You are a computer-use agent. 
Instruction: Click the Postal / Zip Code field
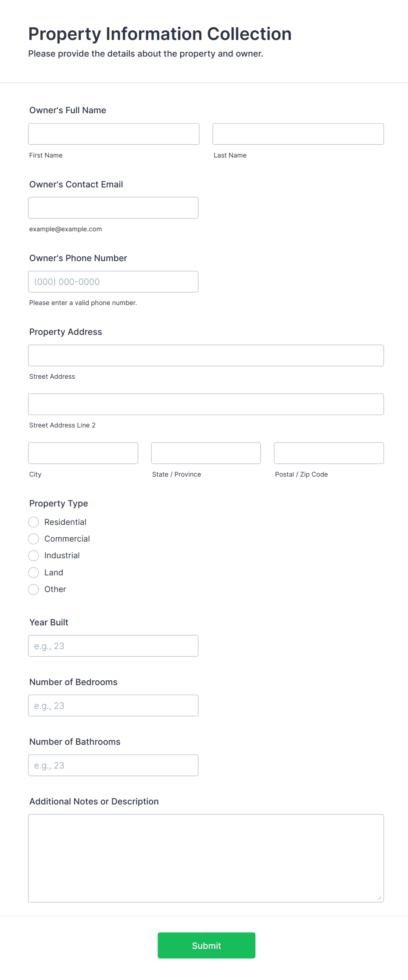[328, 453]
